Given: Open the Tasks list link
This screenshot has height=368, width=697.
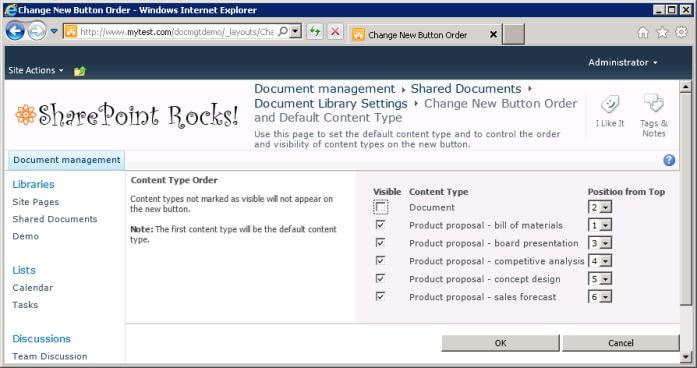Looking at the screenshot, I should 25,305.
